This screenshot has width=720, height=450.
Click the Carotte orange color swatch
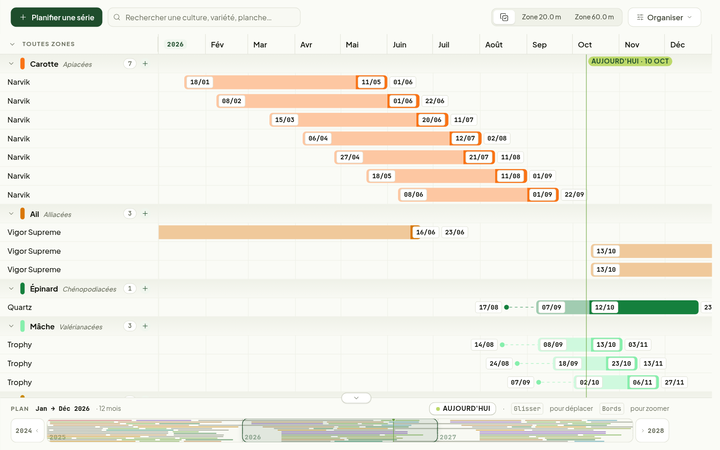tap(22, 64)
